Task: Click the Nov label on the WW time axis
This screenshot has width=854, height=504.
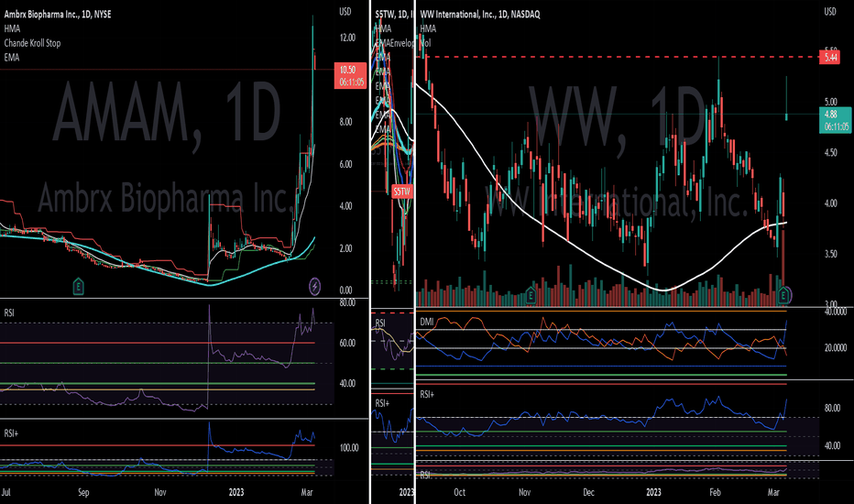Action: [524, 493]
